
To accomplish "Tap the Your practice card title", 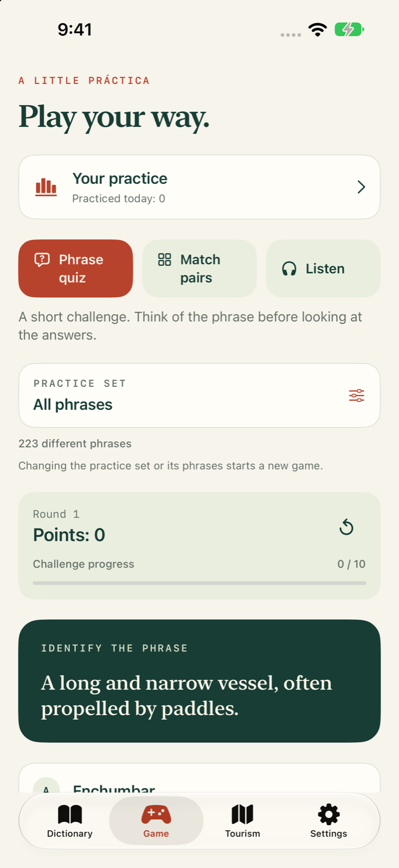I will point(120,178).
